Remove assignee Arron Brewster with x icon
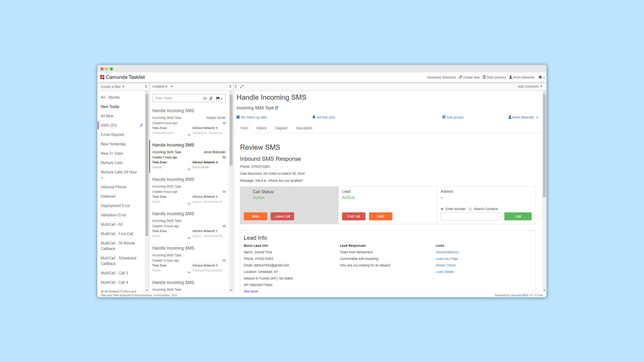The width and height of the screenshot is (644, 362). [x=537, y=117]
